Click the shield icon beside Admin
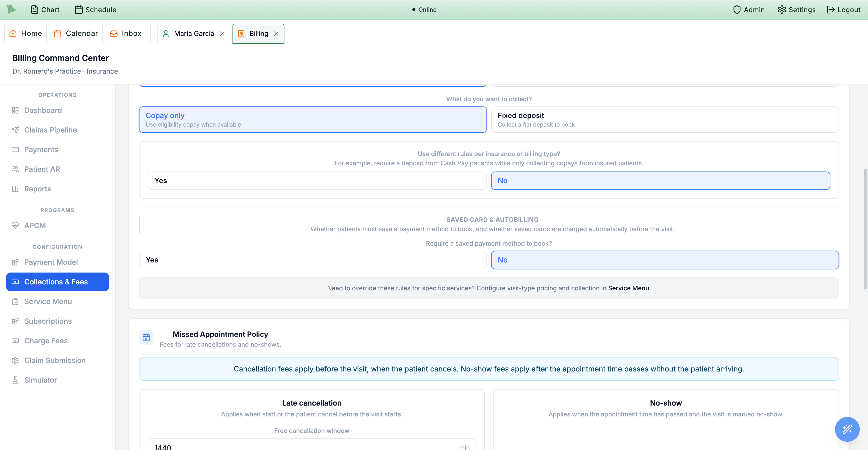This screenshot has height=450, width=868. pos(737,10)
